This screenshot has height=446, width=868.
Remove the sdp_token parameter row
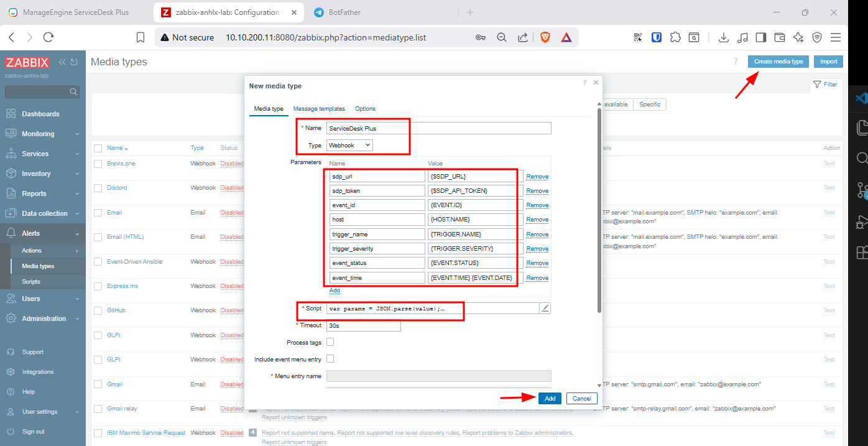click(537, 191)
